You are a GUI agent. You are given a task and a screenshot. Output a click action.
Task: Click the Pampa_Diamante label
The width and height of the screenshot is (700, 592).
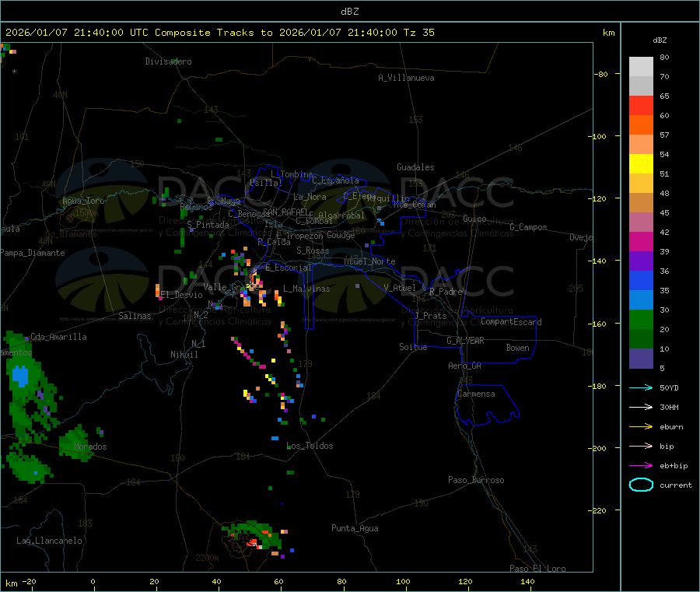pos(33,253)
